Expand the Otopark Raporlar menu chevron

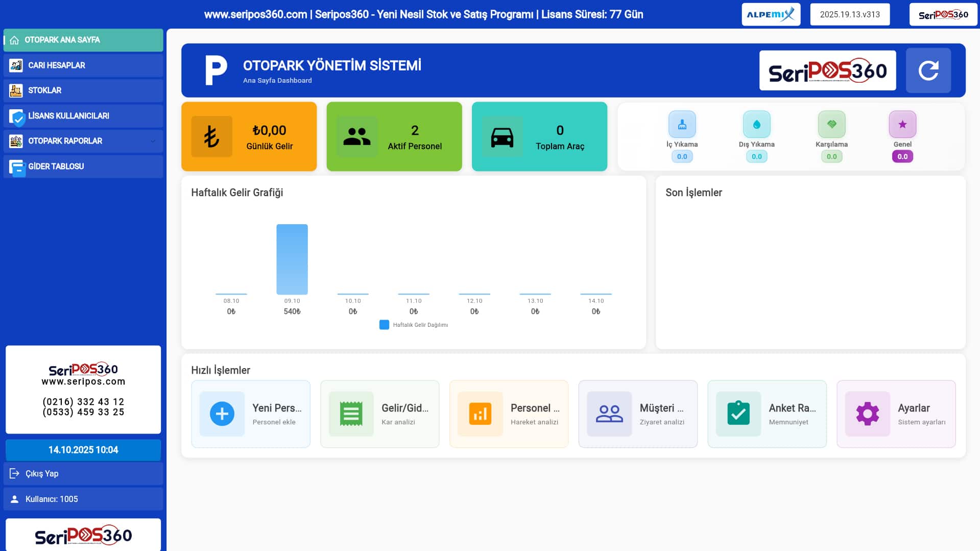(x=153, y=141)
